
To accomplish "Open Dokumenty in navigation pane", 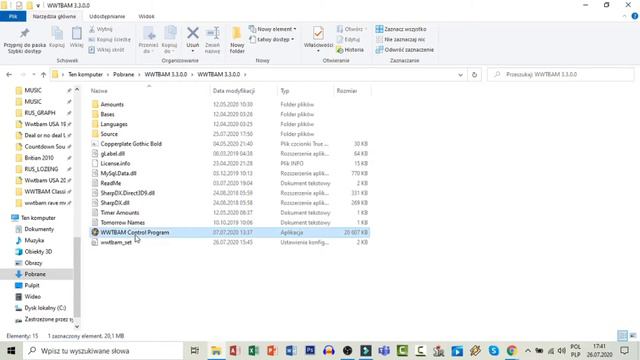I will (39, 229).
